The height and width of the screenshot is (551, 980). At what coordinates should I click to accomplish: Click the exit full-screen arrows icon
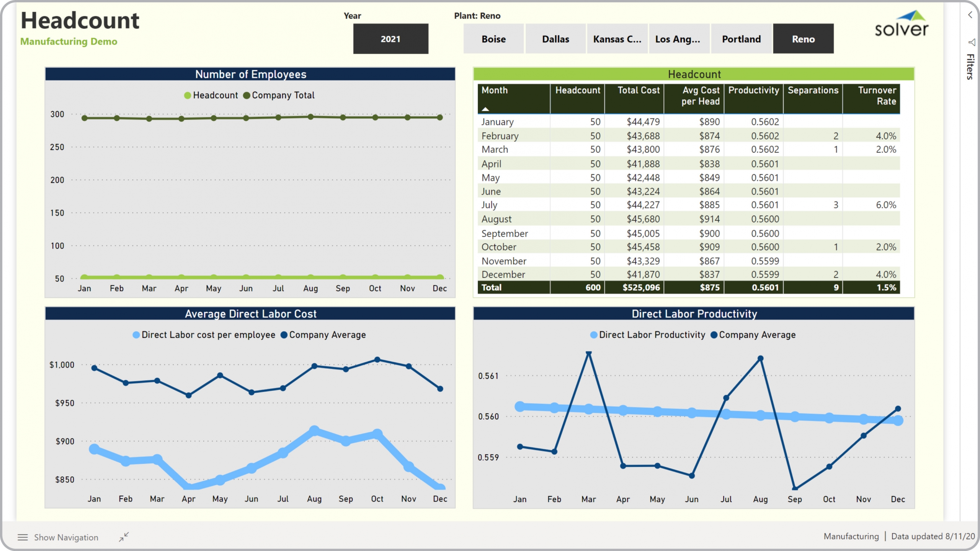point(124,537)
